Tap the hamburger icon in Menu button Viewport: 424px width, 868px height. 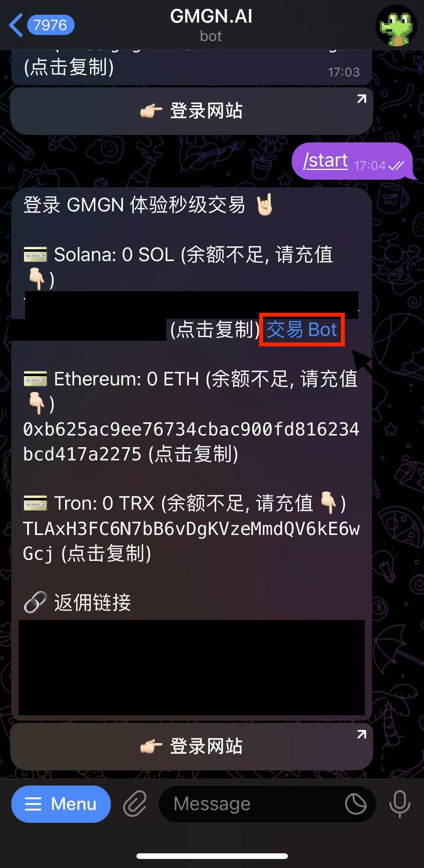33,804
